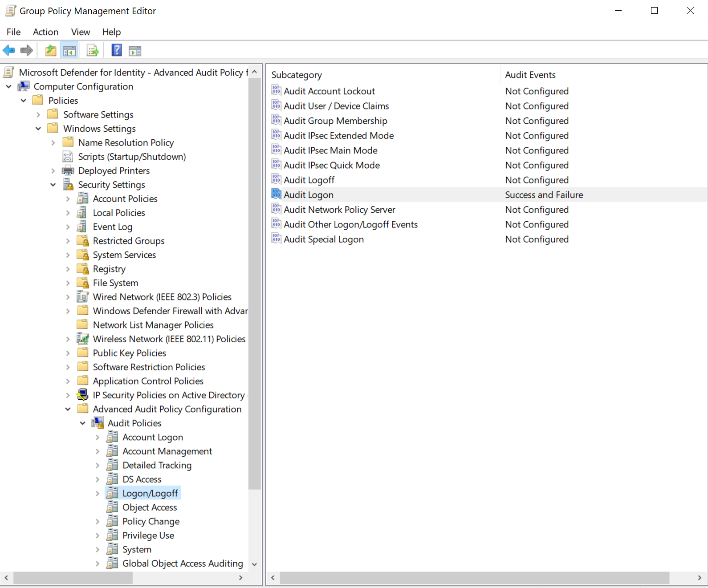Open the Action menu
The height and width of the screenshot is (588, 708).
tap(45, 32)
